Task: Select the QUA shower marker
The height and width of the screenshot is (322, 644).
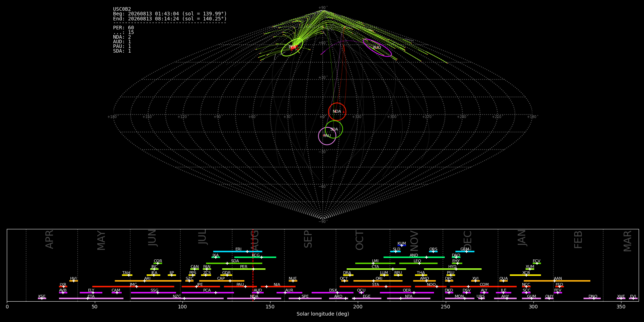Action: coord(503,281)
